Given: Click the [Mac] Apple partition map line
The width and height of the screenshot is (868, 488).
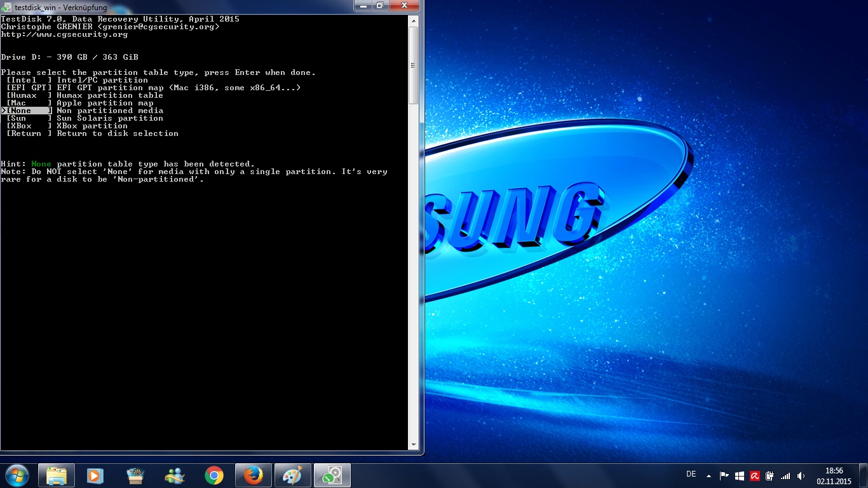Looking at the screenshot, I should (x=79, y=103).
